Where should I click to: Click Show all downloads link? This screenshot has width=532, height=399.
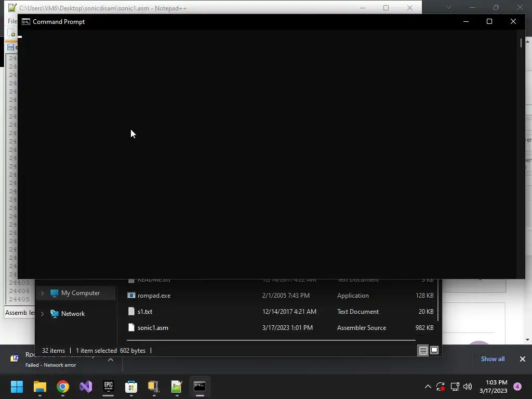[493, 358]
